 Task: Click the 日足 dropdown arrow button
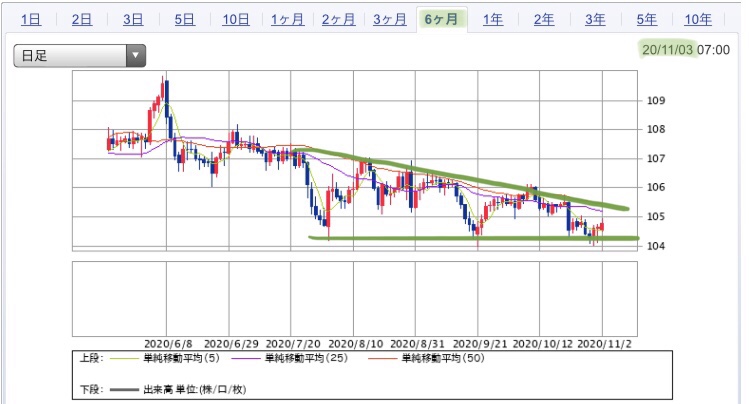tap(136, 56)
